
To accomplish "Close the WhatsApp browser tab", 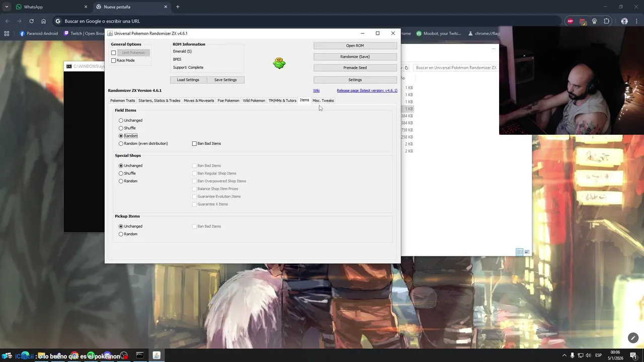I will tap(86, 7).
